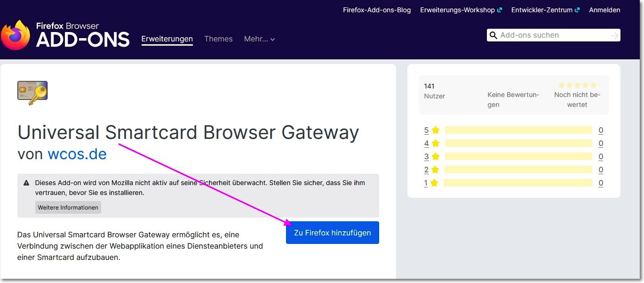
Task: Switch to the Erweiterungen tab
Action: click(x=167, y=39)
